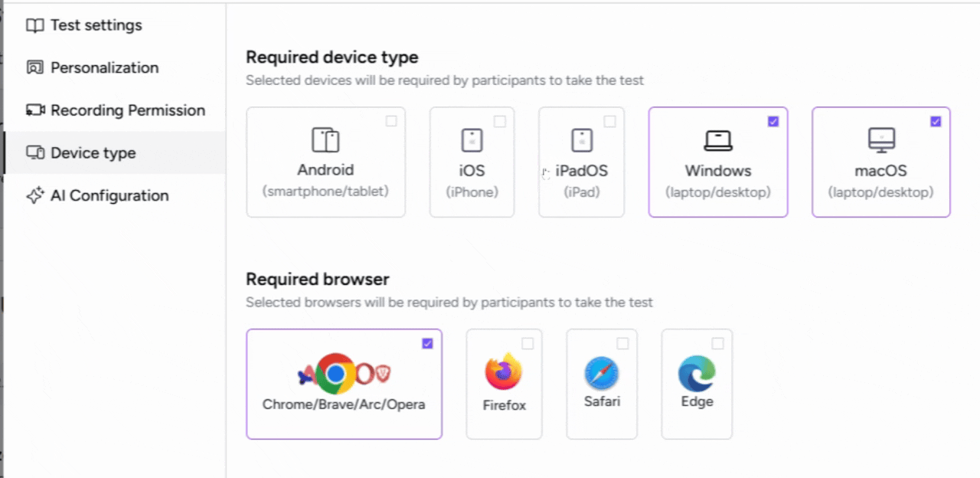This screenshot has width=980, height=478.
Task: Click the AI Configuration sparkle icon
Action: (x=34, y=195)
